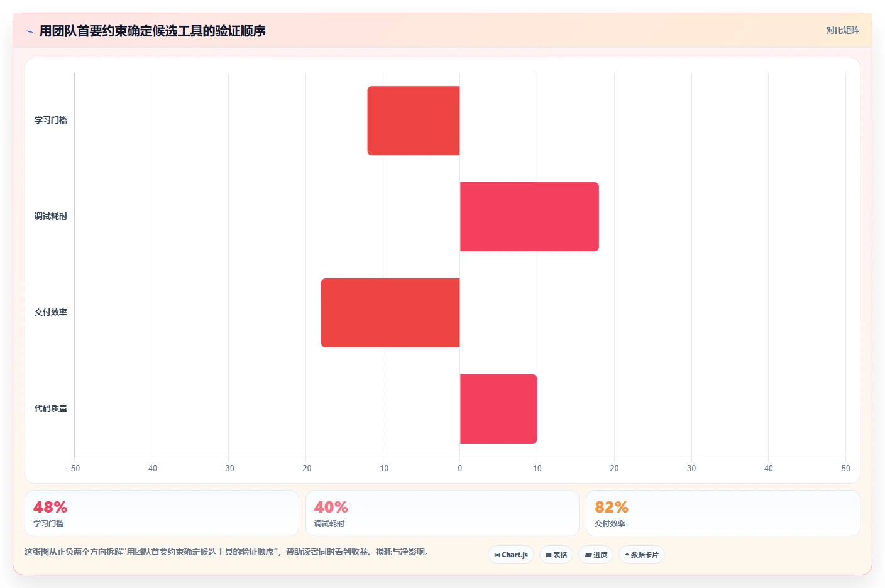Click the 数据卡片 tag chip
This screenshot has width=885, height=588.
click(642, 555)
